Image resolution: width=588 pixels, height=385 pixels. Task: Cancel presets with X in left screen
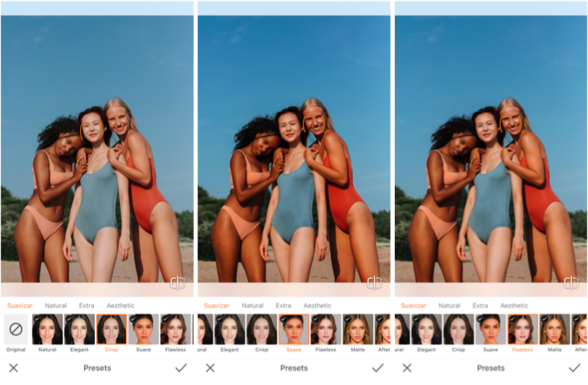tap(14, 368)
